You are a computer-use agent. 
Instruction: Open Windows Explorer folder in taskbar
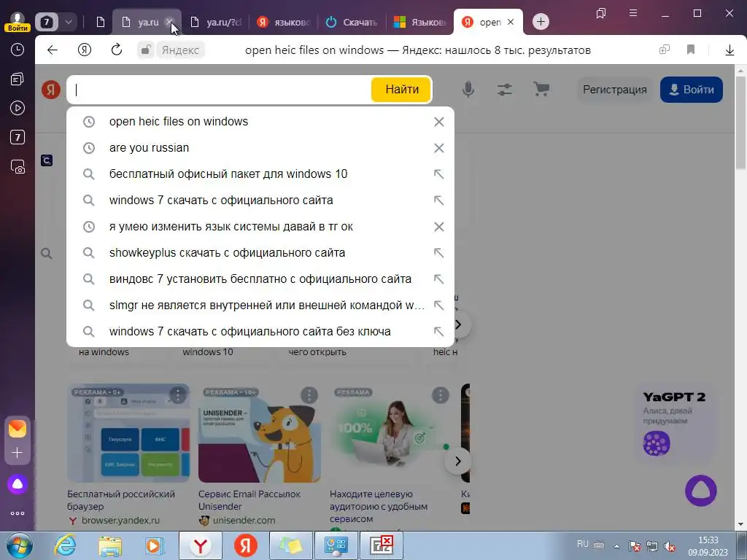[110, 545]
